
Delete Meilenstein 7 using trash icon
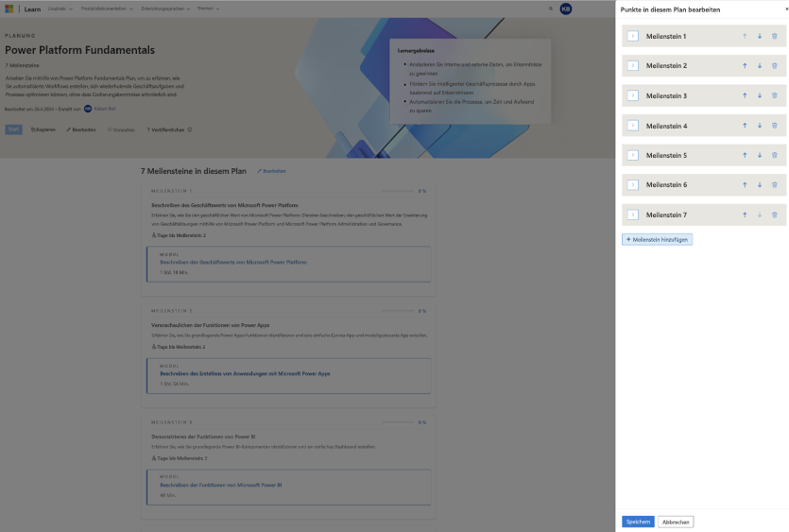coord(775,215)
